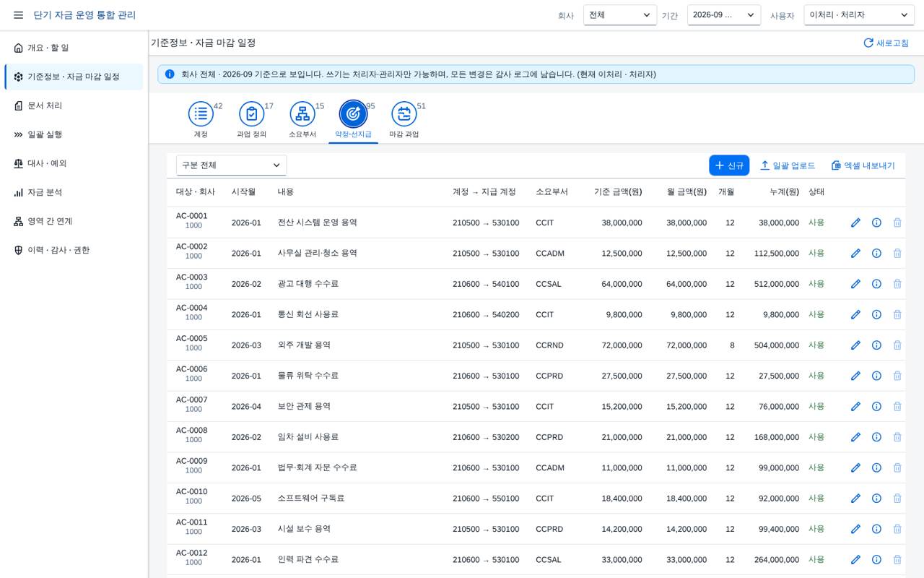Show info for row AC-0002

click(876, 253)
